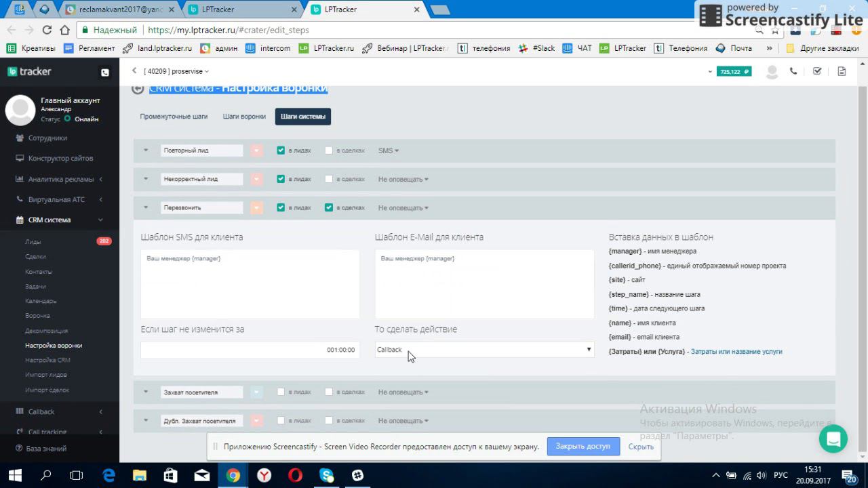This screenshot has height=488, width=868.
Task: Expand the Повторный лид step row
Action: pyautogui.click(x=146, y=150)
